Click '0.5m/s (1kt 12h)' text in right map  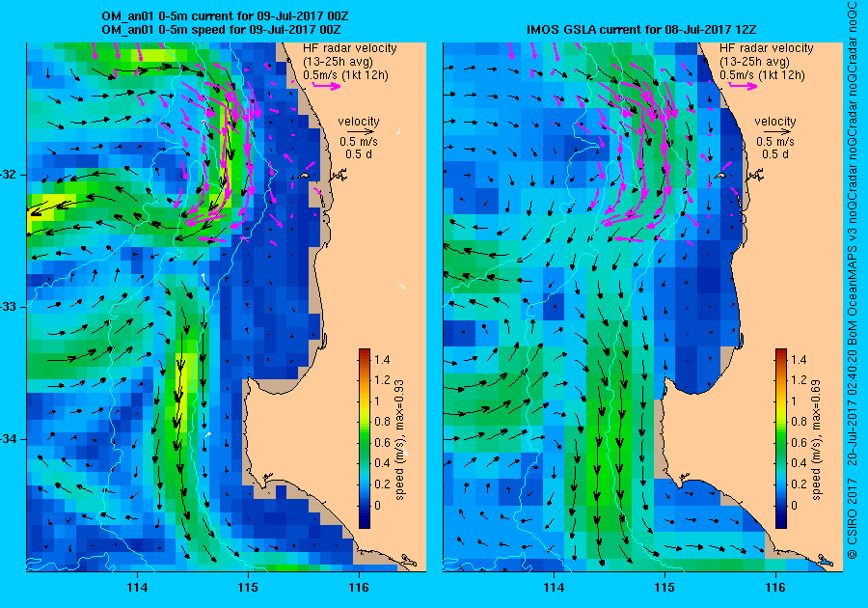(762, 75)
